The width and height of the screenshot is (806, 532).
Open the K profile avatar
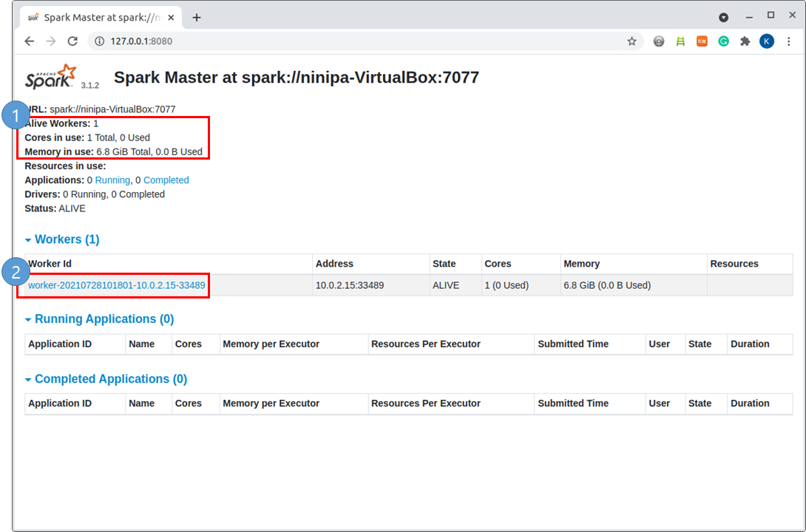point(766,41)
